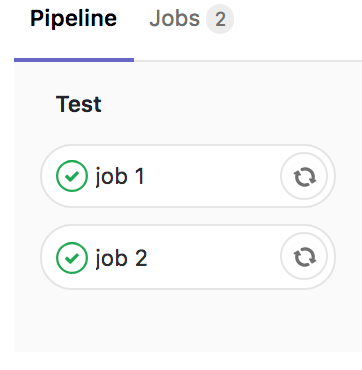Select the Pipeline tab
Screen dimensions: 362x370
coord(74,19)
